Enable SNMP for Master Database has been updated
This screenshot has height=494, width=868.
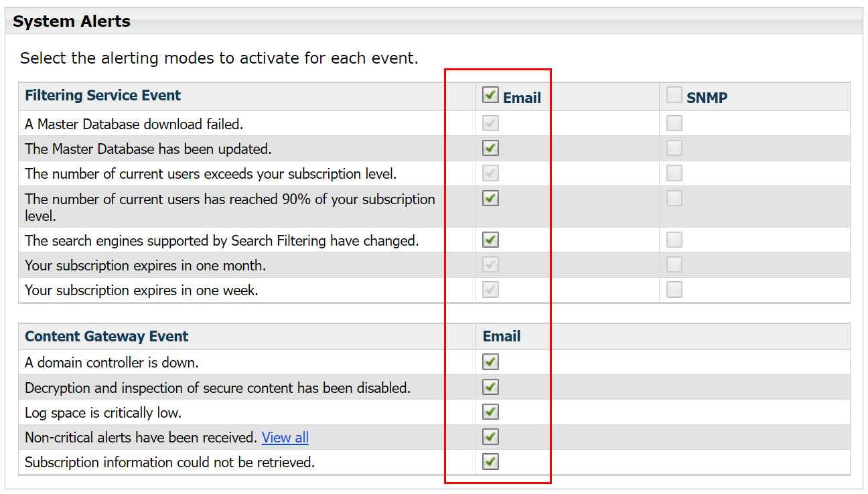coord(674,148)
